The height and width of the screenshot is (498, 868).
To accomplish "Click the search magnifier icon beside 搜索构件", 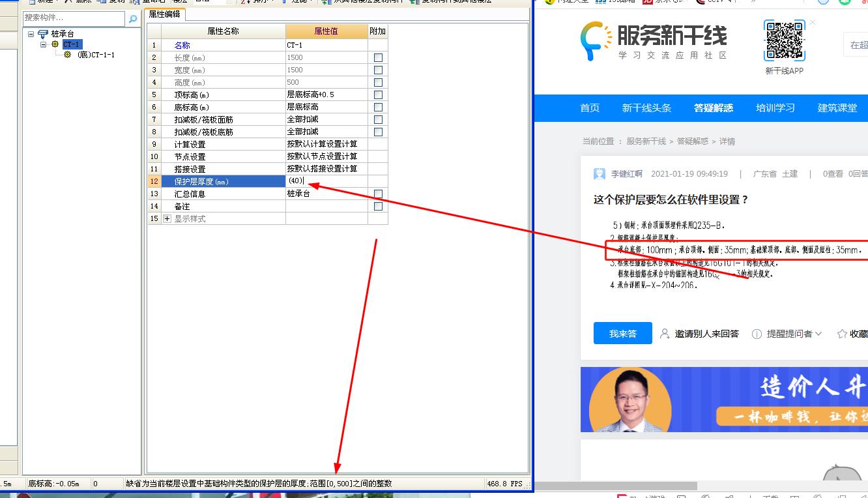I will tap(133, 19).
